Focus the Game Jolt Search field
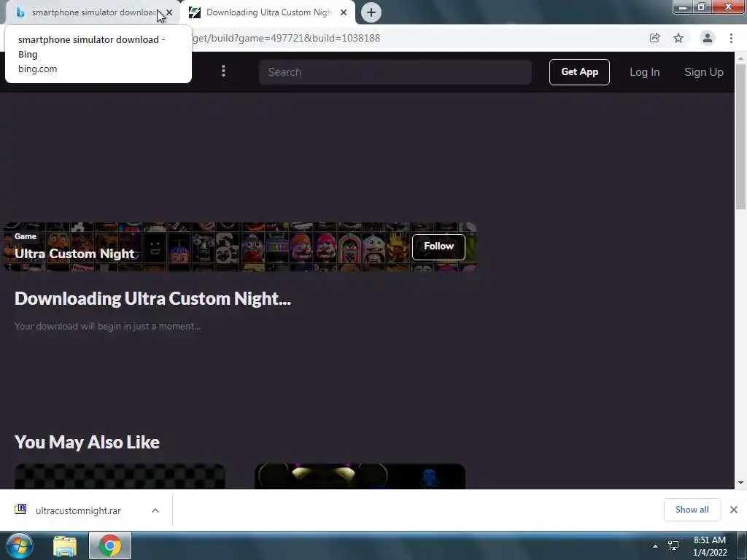 click(x=395, y=72)
